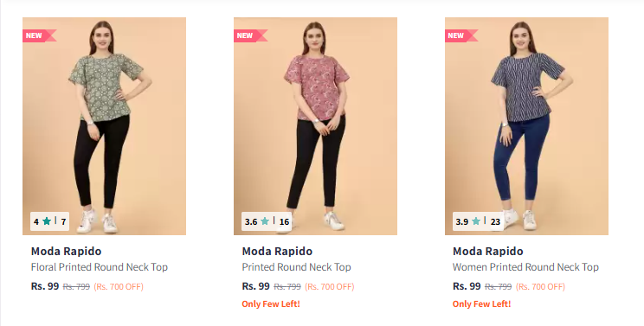
Task: Click the 16 reviews count badge
Action: coord(284,222)
